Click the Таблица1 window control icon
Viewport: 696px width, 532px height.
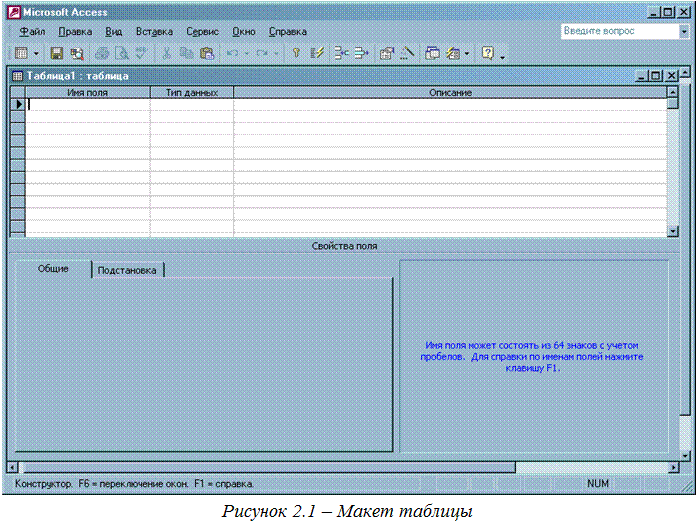pos(17,76)
